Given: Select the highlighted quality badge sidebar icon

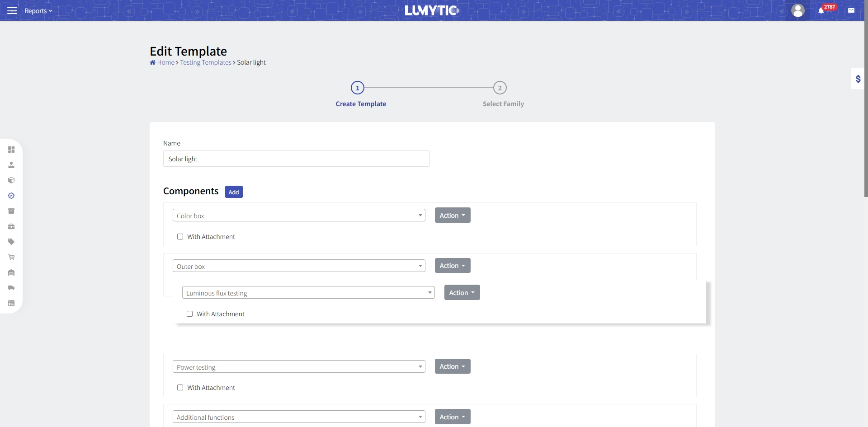Looking at the screenshot, I should click(11, 196).
